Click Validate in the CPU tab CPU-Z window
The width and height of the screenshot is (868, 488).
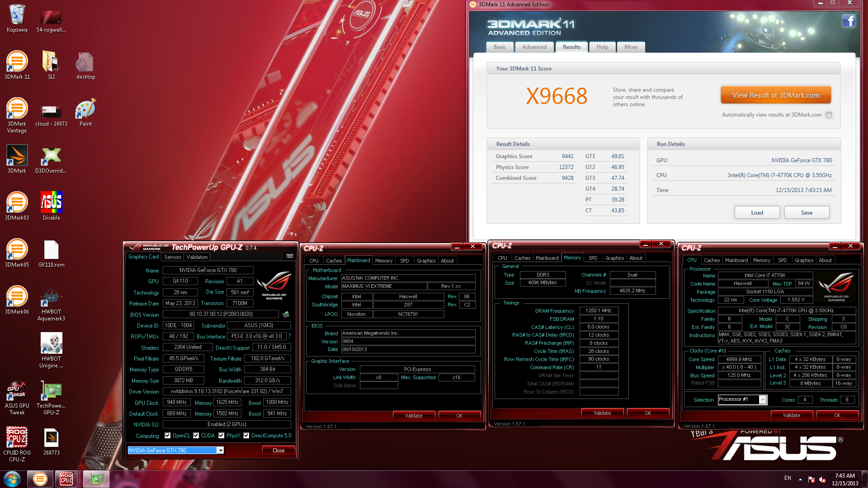tap(792, 415)
